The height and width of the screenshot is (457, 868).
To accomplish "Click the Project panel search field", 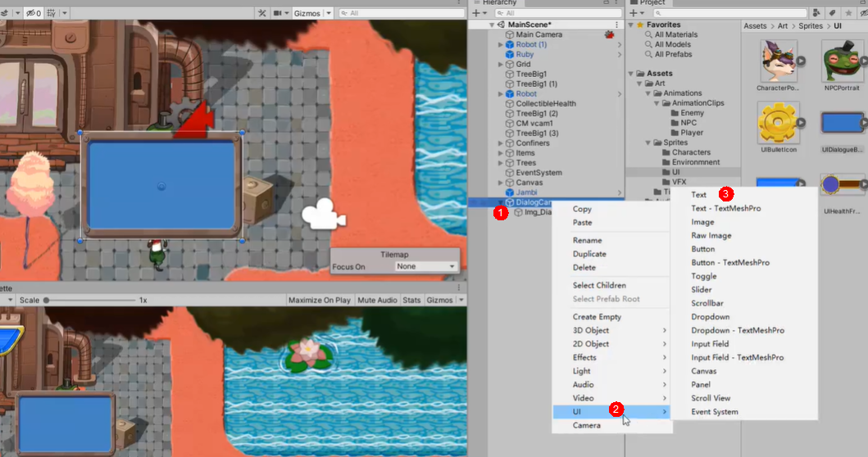I will tap(729, 13).
